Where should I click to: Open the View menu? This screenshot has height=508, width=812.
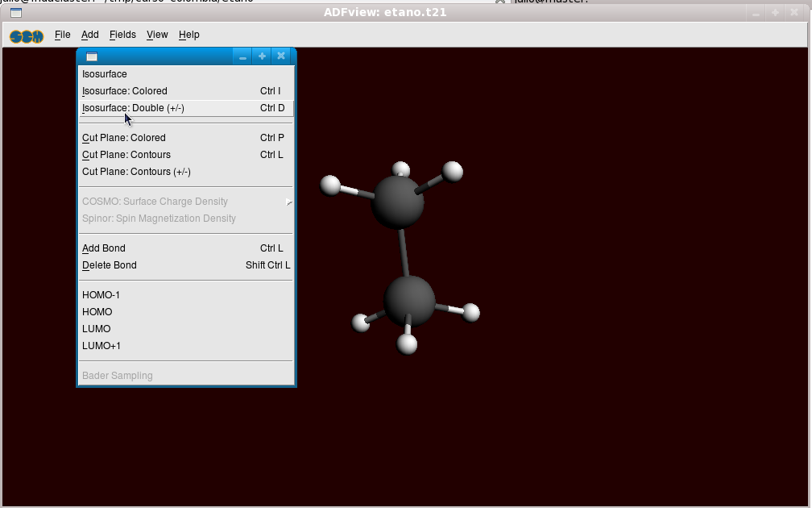157,35
